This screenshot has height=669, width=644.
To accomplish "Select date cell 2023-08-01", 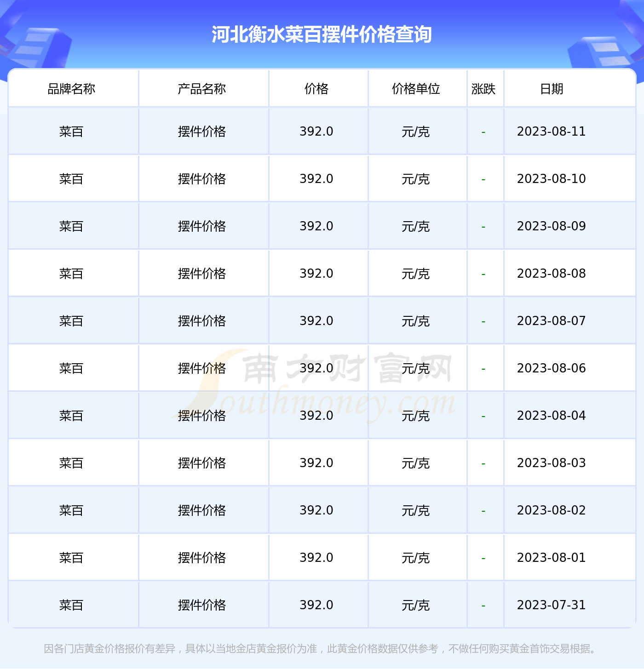I will click(x=552, y=558).
